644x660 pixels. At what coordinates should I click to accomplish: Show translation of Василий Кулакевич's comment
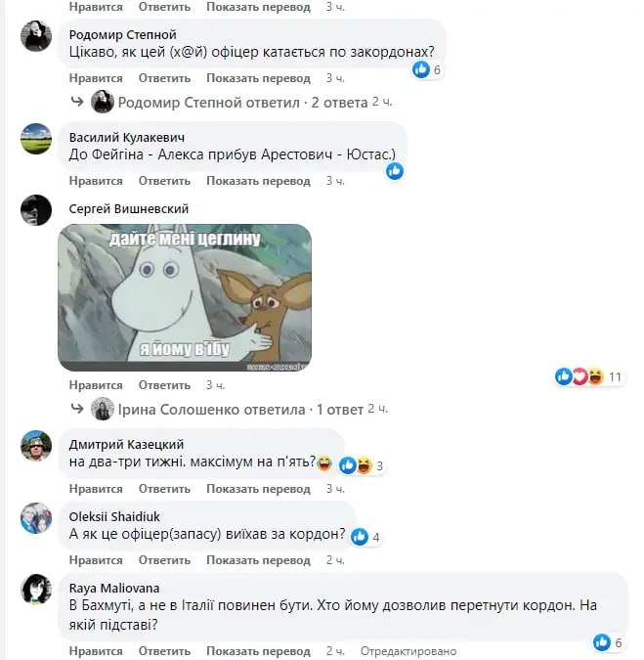point(258,181)
